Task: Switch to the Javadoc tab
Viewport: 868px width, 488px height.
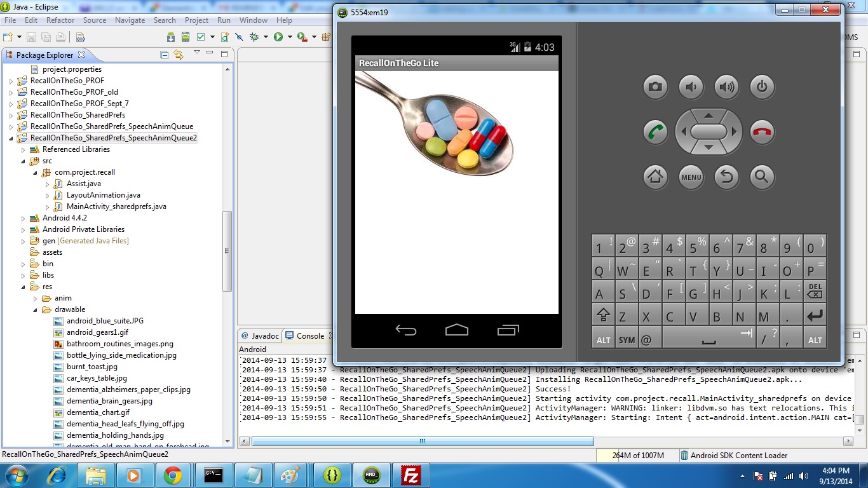Action: [x=260, y=335]
